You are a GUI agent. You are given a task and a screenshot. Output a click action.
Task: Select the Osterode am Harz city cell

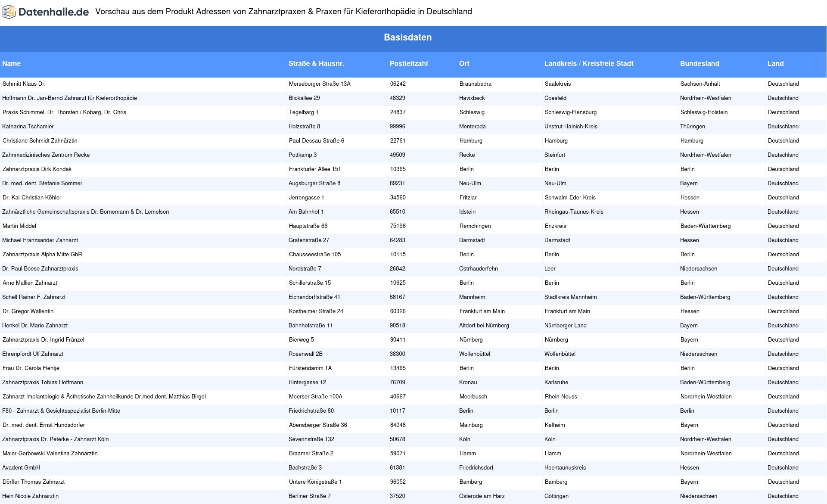pos(482,496)
